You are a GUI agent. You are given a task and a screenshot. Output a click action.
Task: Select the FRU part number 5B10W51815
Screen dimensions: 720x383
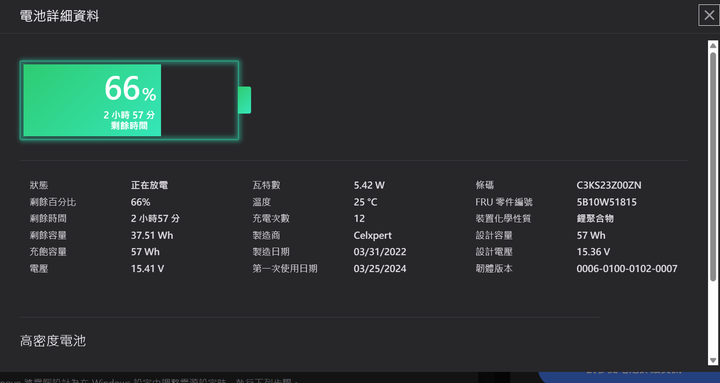click(x=607, y=202)
